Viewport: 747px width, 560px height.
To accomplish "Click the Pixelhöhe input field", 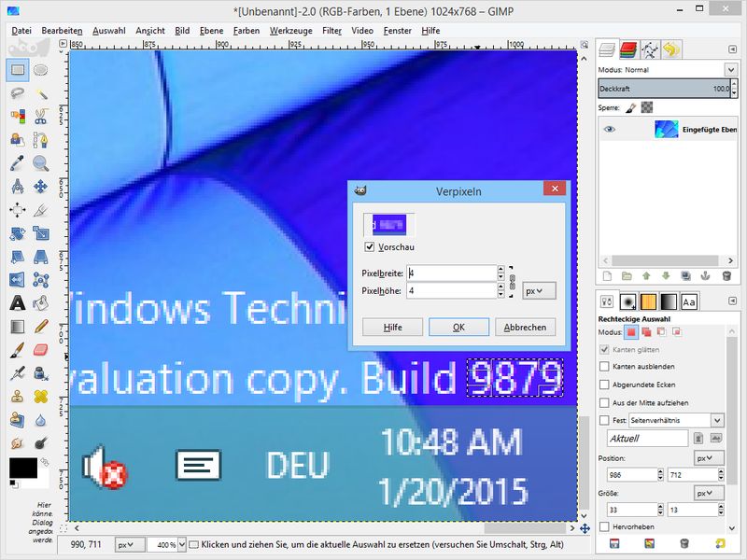I will point(452,290).
